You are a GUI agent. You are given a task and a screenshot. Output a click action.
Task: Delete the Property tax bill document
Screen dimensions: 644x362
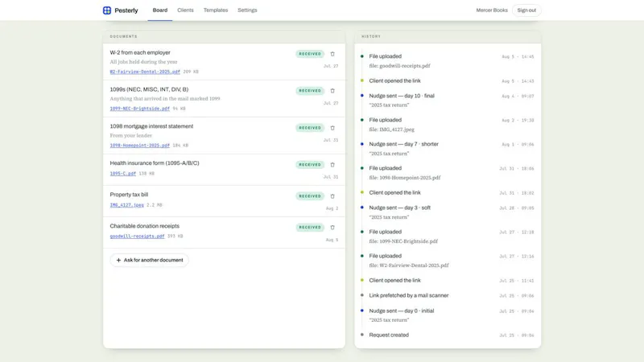(332, 196)
